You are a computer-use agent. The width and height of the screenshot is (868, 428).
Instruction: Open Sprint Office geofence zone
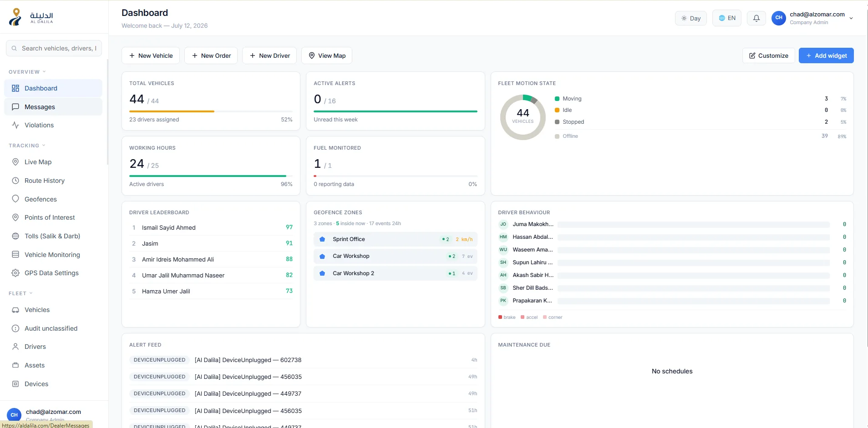pos(395,239)
